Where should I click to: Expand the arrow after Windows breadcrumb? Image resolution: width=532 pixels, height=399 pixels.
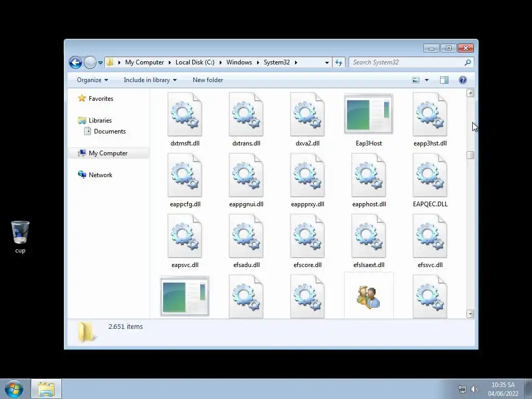coord(258,62)
